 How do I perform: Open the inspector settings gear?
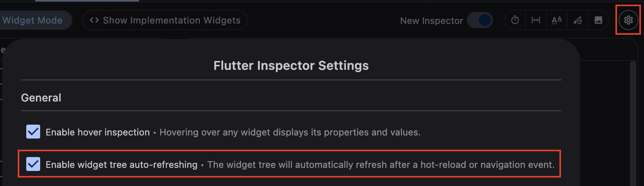point(629,20)
